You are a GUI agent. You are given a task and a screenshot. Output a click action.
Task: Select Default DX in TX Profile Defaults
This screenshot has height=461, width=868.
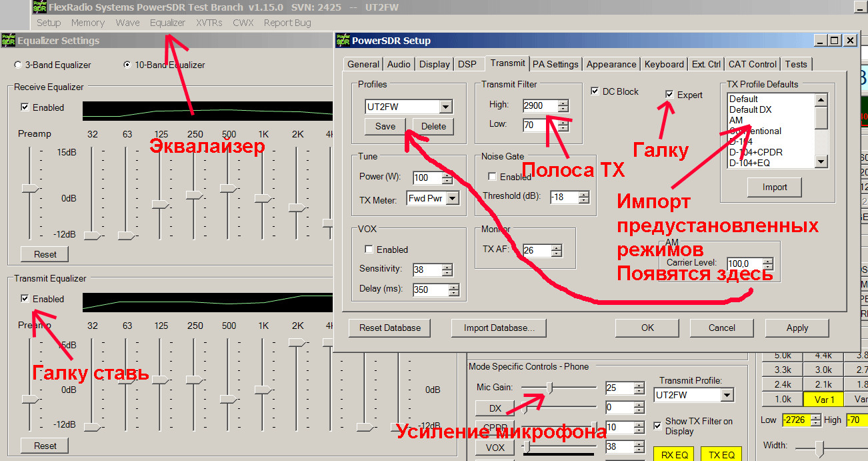[750, 109]
